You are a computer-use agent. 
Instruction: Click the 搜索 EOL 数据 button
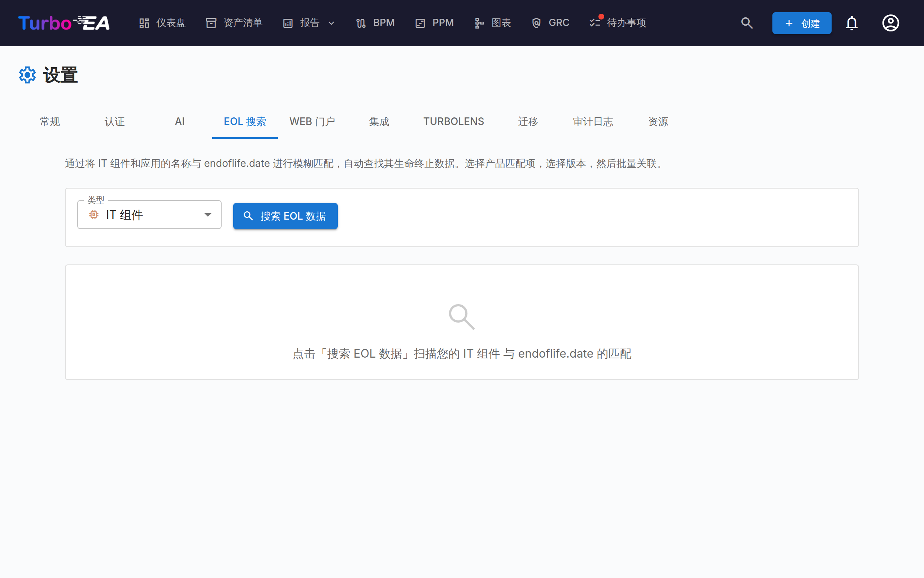[x=285, y=216]
